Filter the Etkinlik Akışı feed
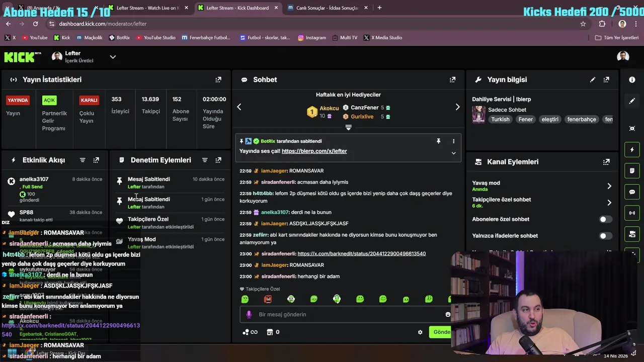The image size is (644, 362). (83, 160)
